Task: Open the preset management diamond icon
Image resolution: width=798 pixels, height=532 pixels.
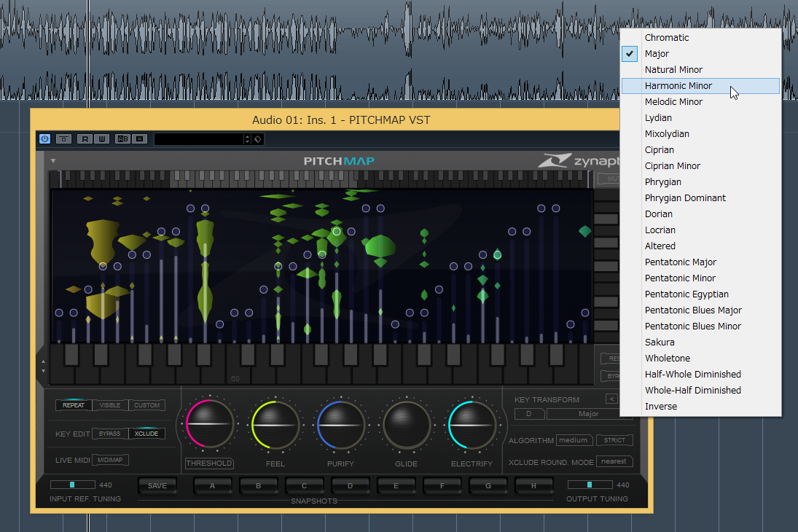Action: coord(257,139)
